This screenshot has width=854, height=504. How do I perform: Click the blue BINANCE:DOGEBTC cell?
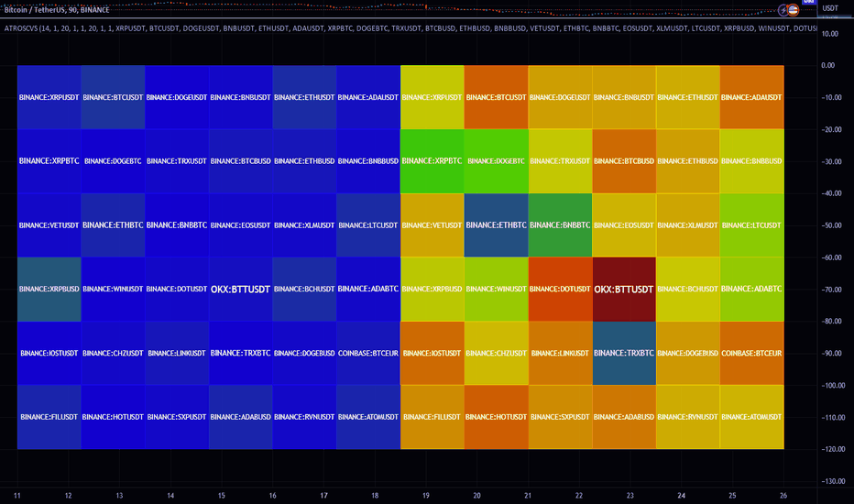pos(113,161)
